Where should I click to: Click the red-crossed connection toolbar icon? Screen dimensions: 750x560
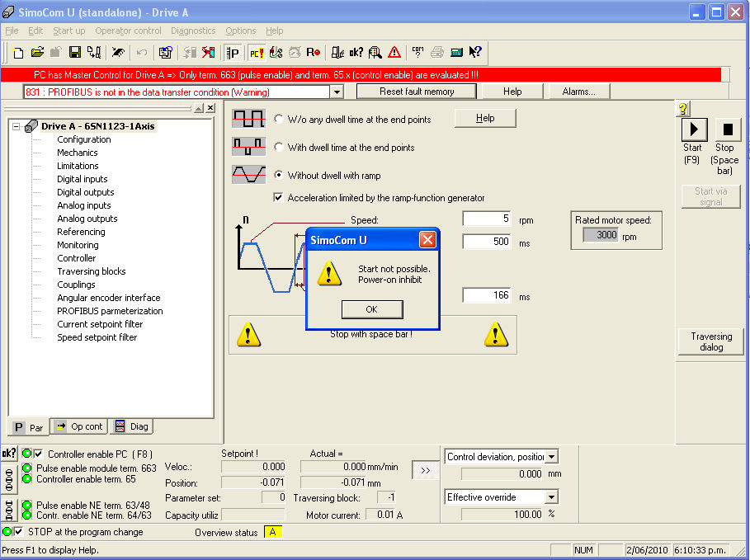click(209, 52)
